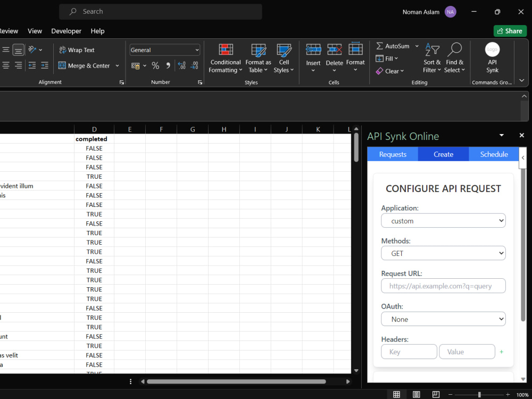Click Increase Indent icon

(45, 65)
